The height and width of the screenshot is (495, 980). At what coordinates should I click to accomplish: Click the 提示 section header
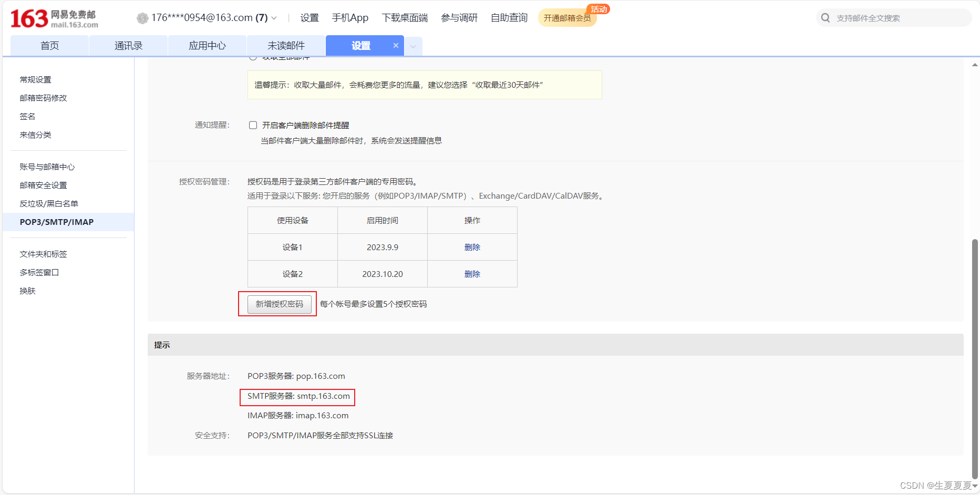(555, 345)
